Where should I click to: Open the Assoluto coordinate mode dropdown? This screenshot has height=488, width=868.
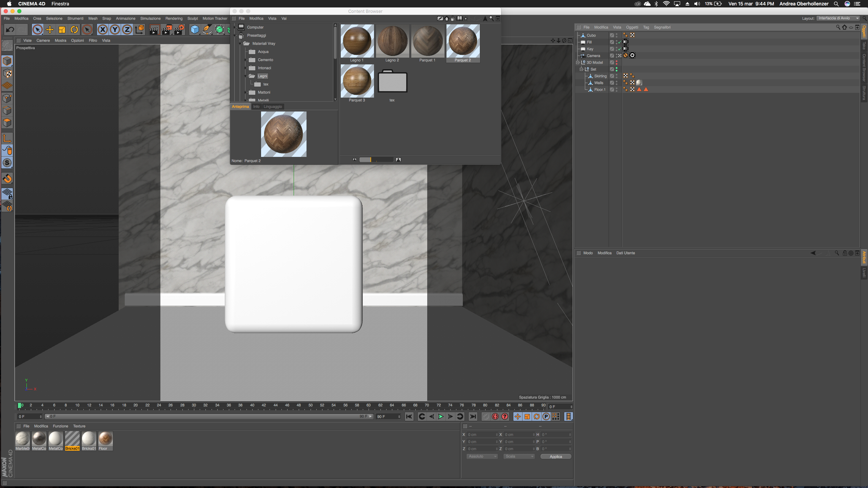tap(482, 456)
